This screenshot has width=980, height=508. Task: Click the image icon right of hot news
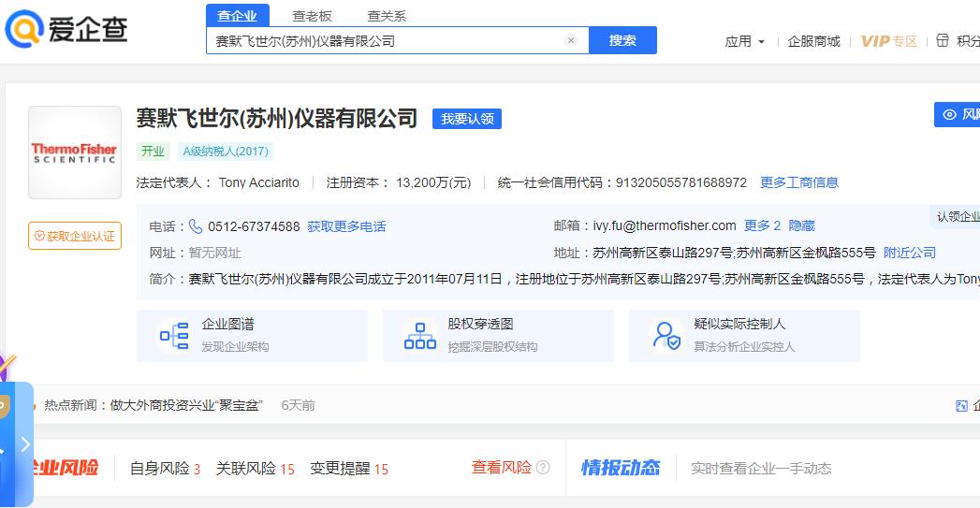pyautogui.click(x=962, y=406)
